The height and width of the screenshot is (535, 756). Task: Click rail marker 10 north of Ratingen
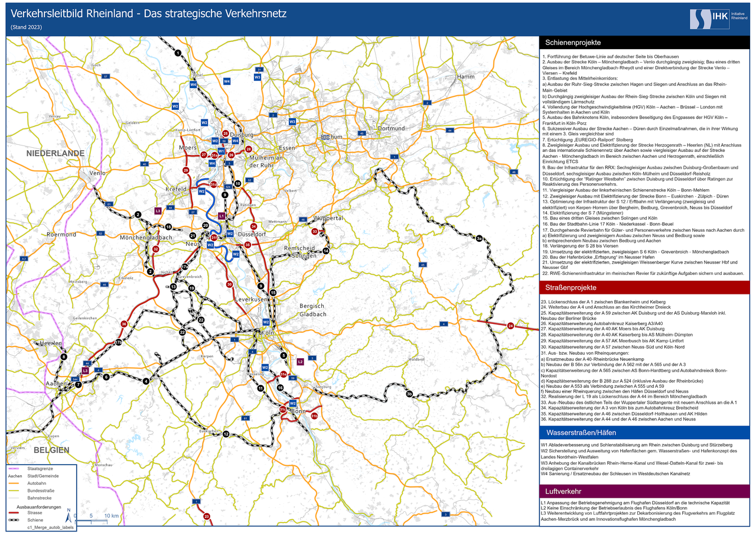[x=238, y=184]
